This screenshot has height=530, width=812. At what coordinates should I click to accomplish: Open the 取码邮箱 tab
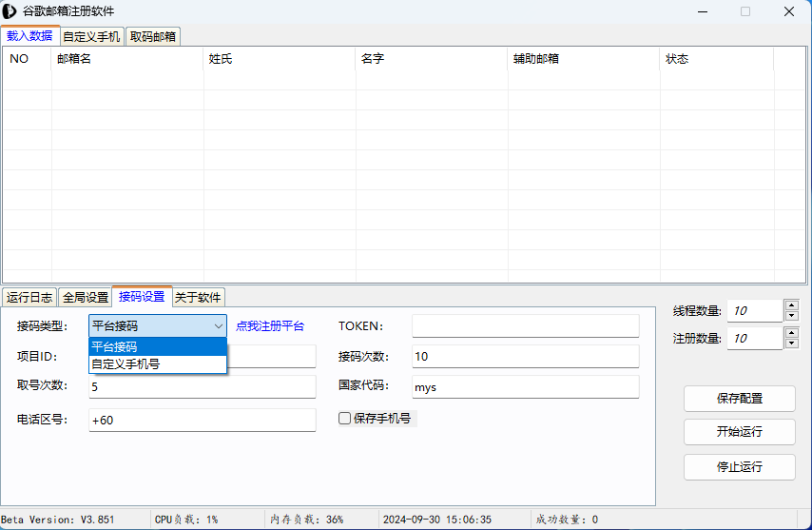(x=152, y=37)
